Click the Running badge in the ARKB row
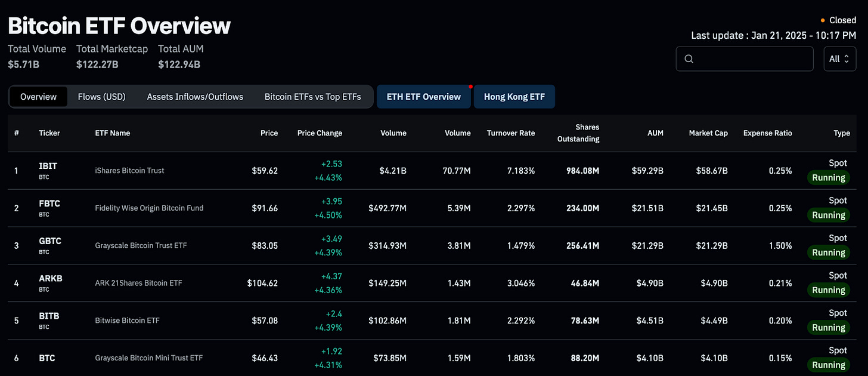This screenshot has width=868, height=376. [829, 289]
